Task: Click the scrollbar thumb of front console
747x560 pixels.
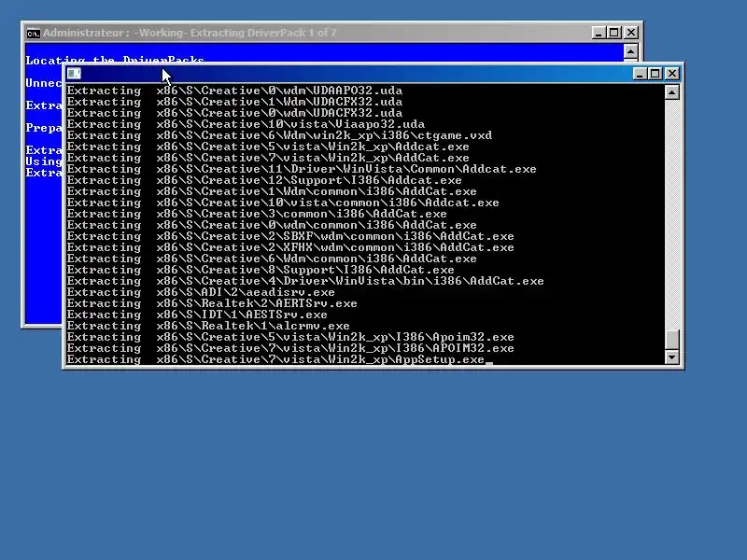Action: click(671, 340)
